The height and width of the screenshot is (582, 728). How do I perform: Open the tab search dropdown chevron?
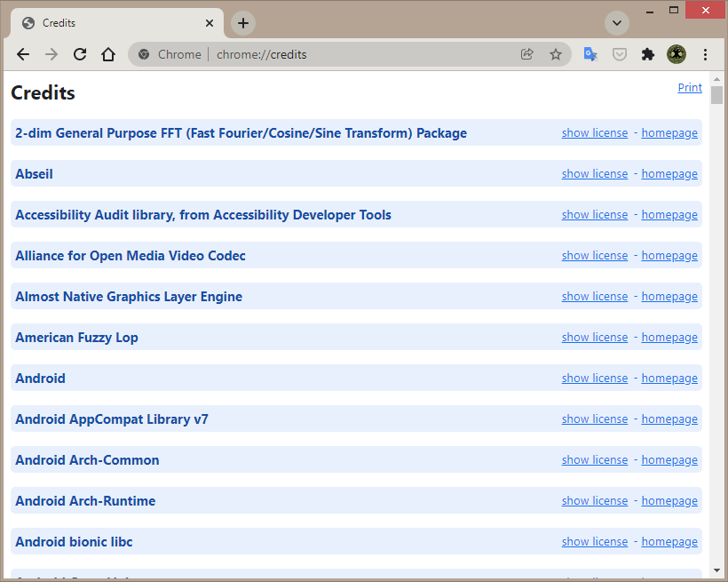(x=617, y=23)
